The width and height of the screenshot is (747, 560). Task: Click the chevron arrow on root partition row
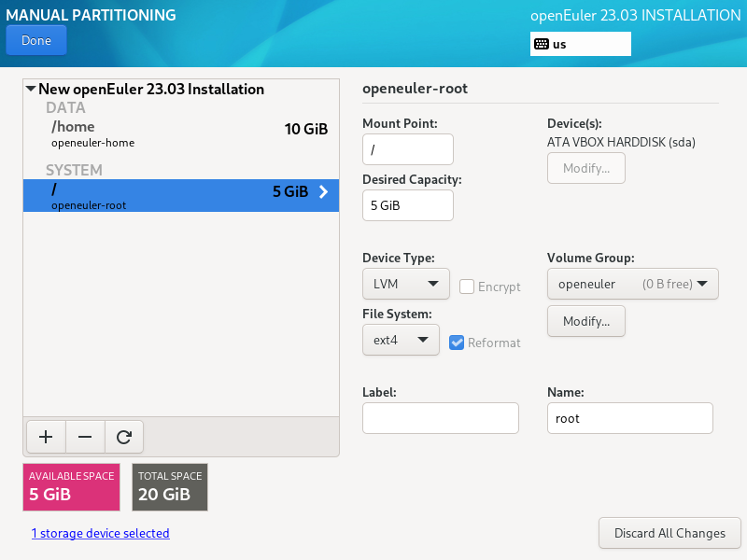(x=324, y=192)
